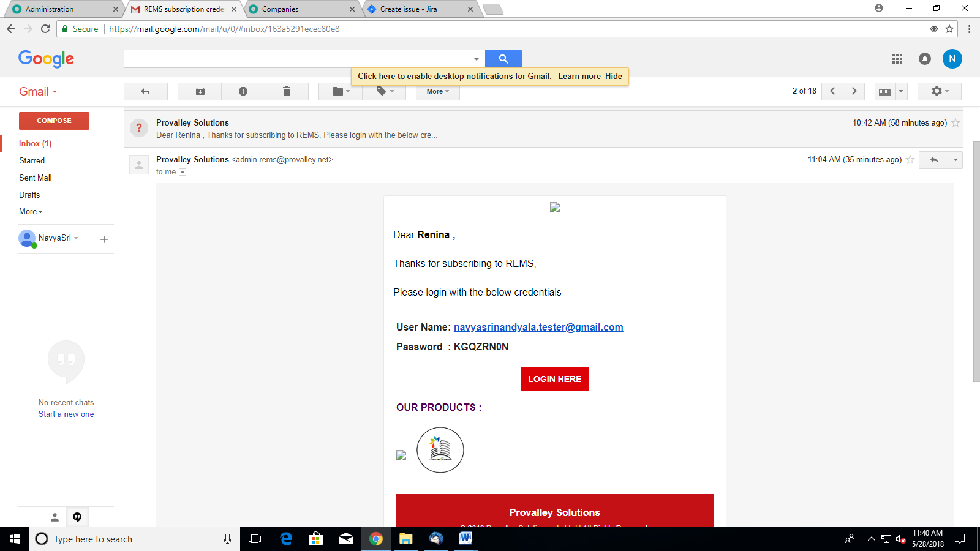Reply using the arrow icon on message

[x=933, y=160]
